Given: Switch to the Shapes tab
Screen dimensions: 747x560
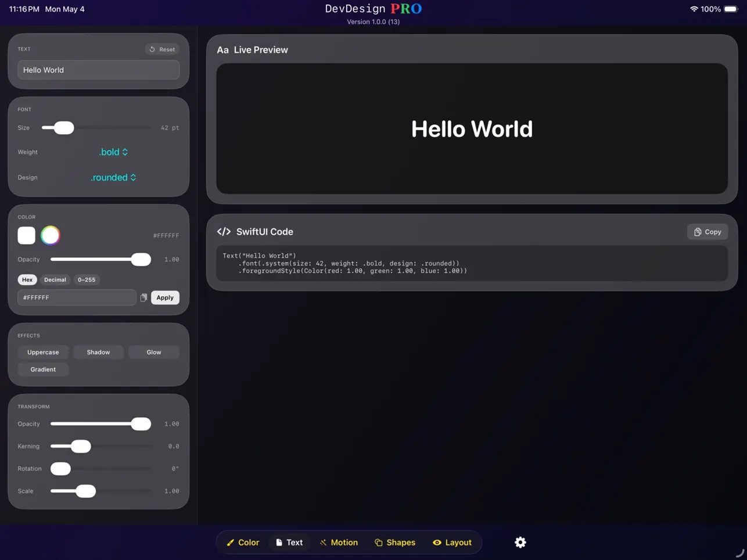Looking at the screenshot, I should 395,543.
